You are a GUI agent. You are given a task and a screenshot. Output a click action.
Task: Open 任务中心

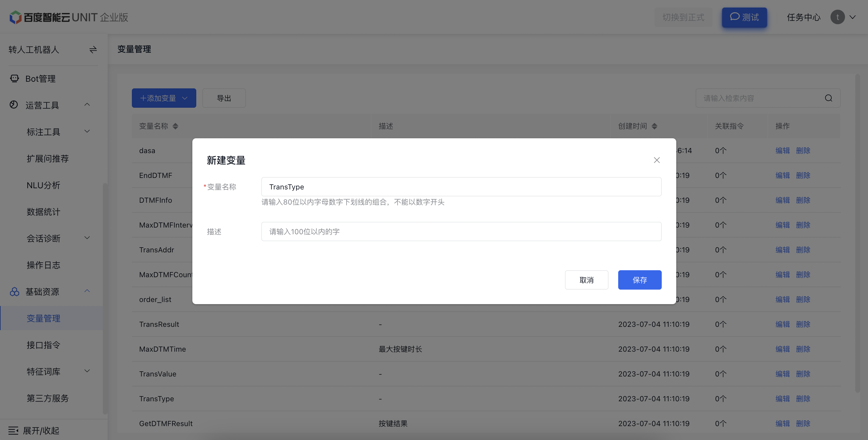click(803, 17)
